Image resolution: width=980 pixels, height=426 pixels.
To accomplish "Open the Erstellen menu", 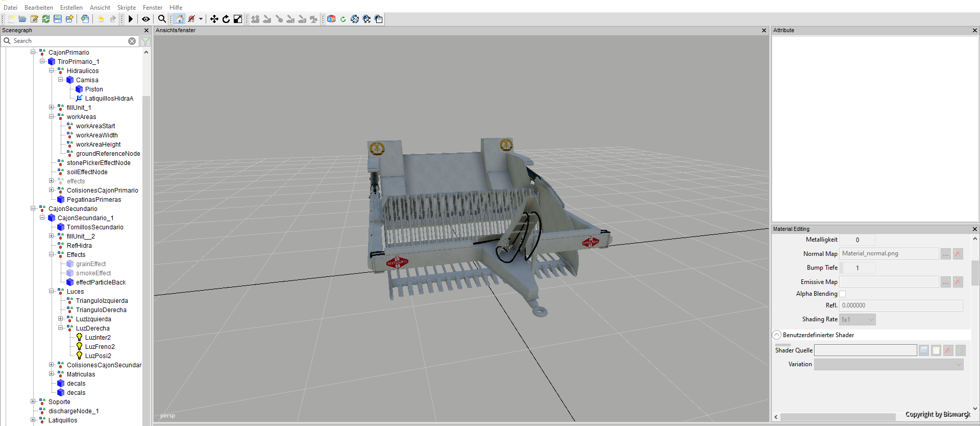I will click(x=71, y=8).
